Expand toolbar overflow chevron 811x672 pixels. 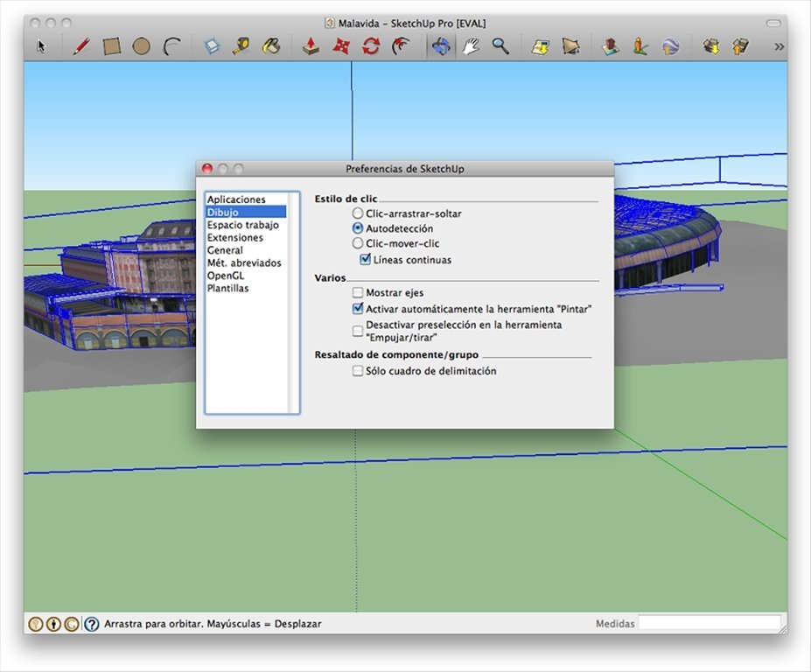pos(779,47)
